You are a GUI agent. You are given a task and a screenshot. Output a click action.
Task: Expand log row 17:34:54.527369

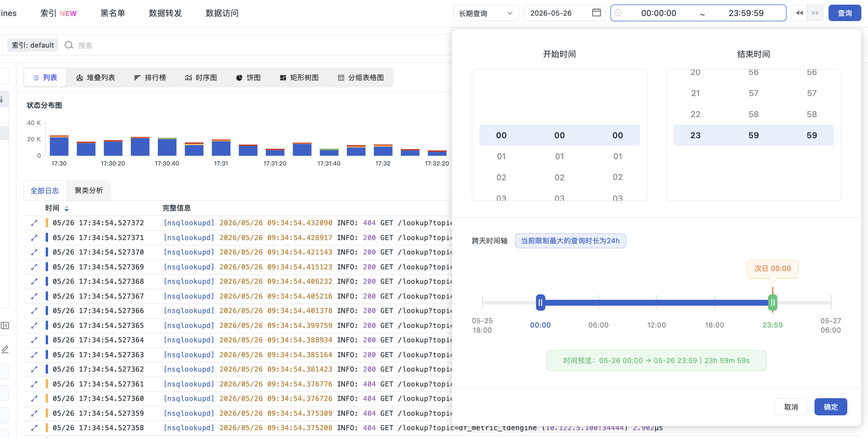coord(34,267)
